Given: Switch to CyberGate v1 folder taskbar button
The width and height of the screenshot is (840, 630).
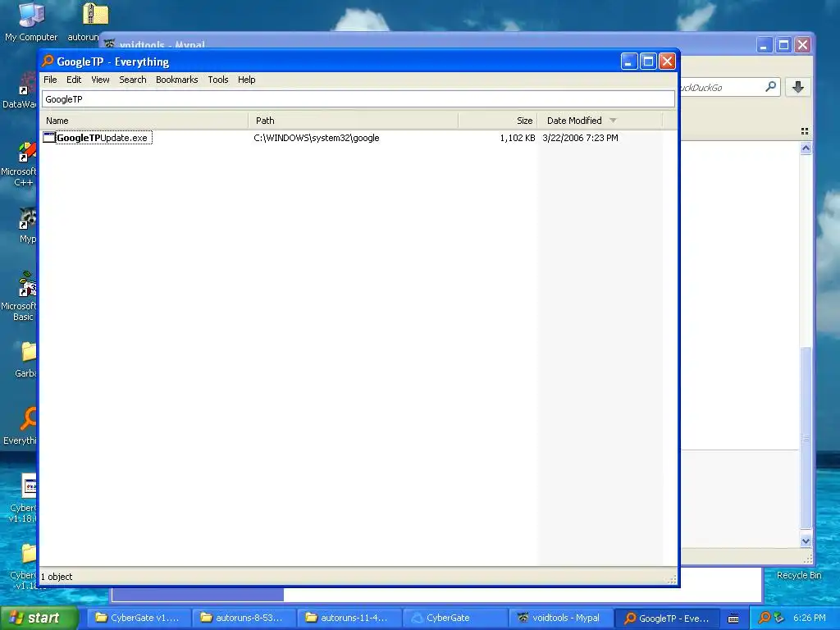Looking at the screenshot, I should tap(138, 619).
